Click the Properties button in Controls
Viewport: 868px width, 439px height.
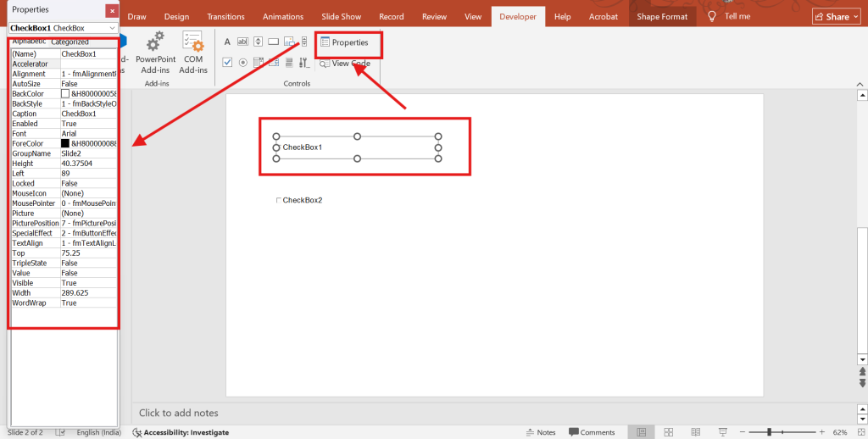click(344, 42)
